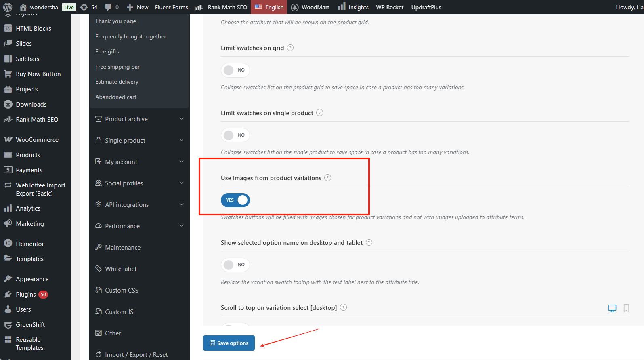This screenshot has width=644, height=360.
Task: Click the Save options button
Action: click(x=229, y=343)
